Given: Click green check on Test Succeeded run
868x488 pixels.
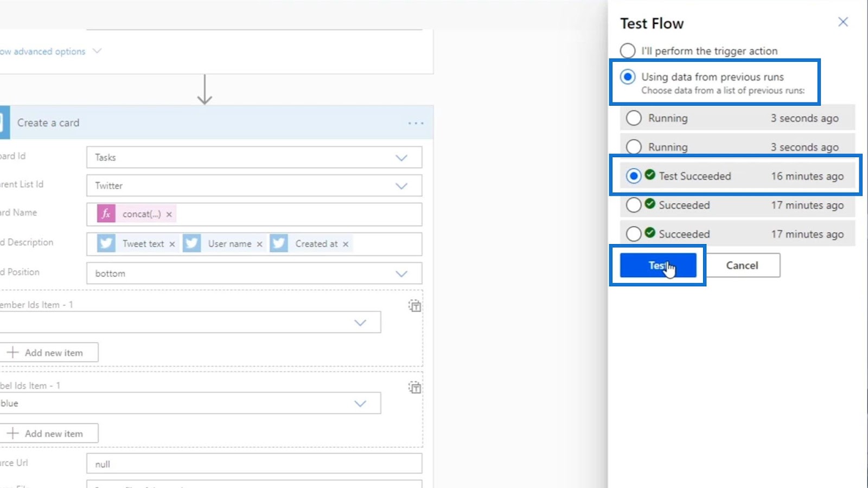Looking at the screenshot, I should pos(650,175).
